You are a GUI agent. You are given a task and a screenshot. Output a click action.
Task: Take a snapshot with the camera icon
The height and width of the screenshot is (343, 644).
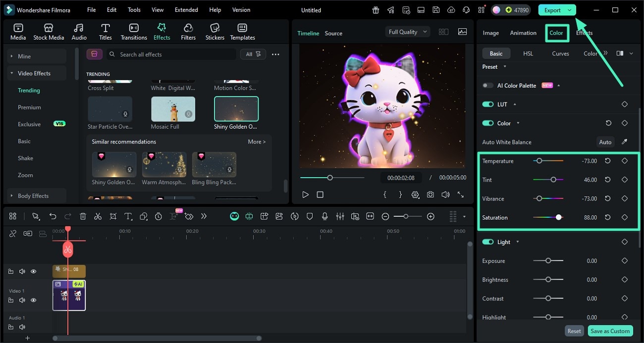point(430,195)
